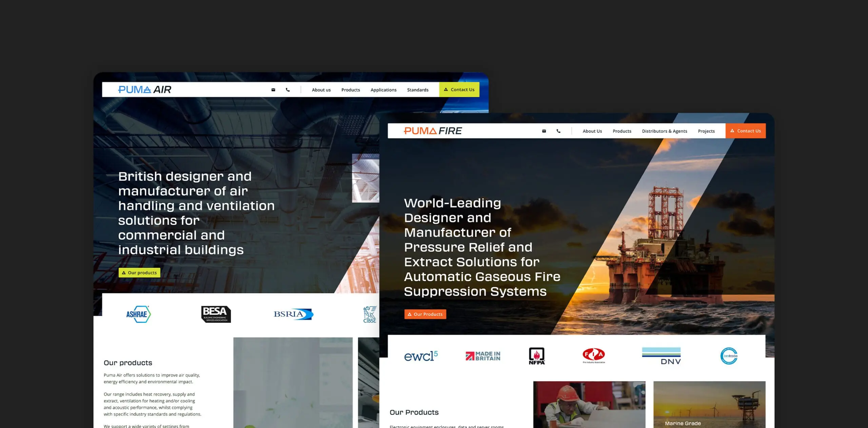Click the ASHRAE logo
The width and height of the screenshot is (868, 428).
pos(138,314)
